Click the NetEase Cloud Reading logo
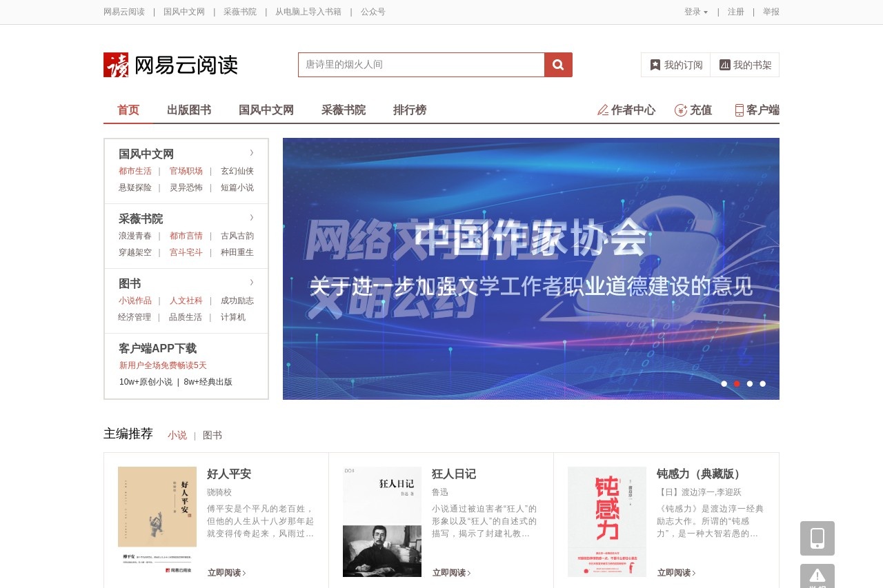Viewport: 883px width, 588px height. click(170, 65)
